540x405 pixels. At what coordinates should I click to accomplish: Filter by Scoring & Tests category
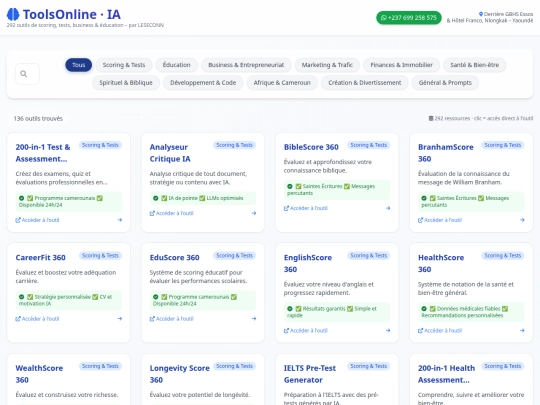pyautogui.click(x=124, y=65)
